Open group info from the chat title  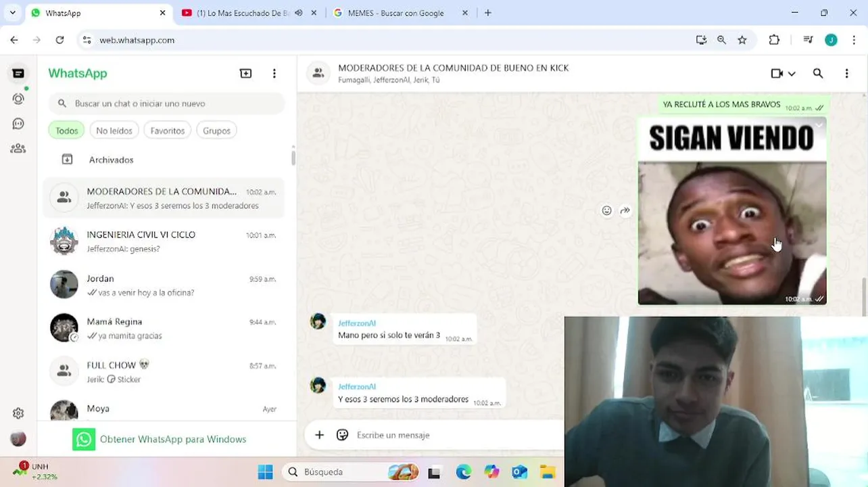(x=453, y=68)
